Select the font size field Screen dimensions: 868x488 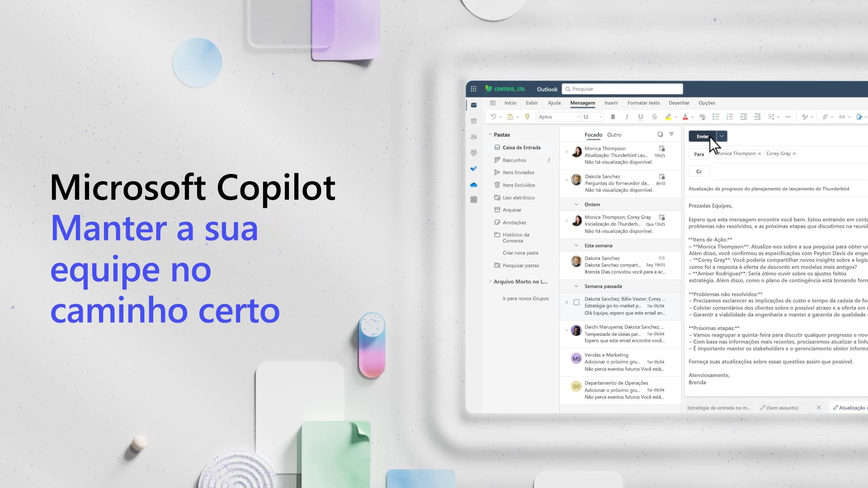tap(590, 116)
